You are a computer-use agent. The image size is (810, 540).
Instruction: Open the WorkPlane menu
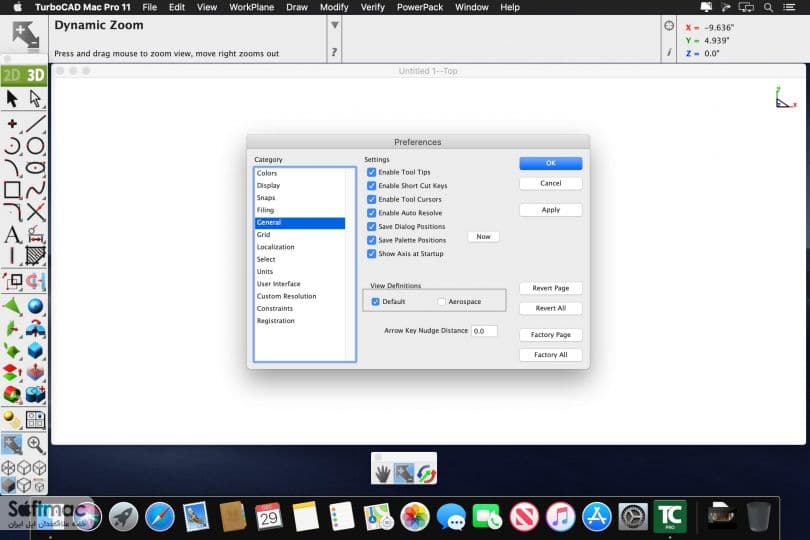pos(252,7)
